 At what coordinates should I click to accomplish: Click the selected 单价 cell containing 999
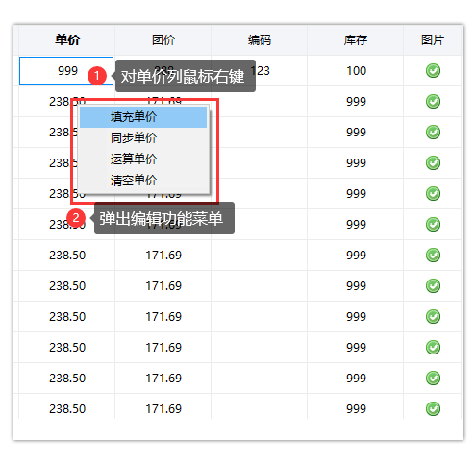(x=66, y=70)
